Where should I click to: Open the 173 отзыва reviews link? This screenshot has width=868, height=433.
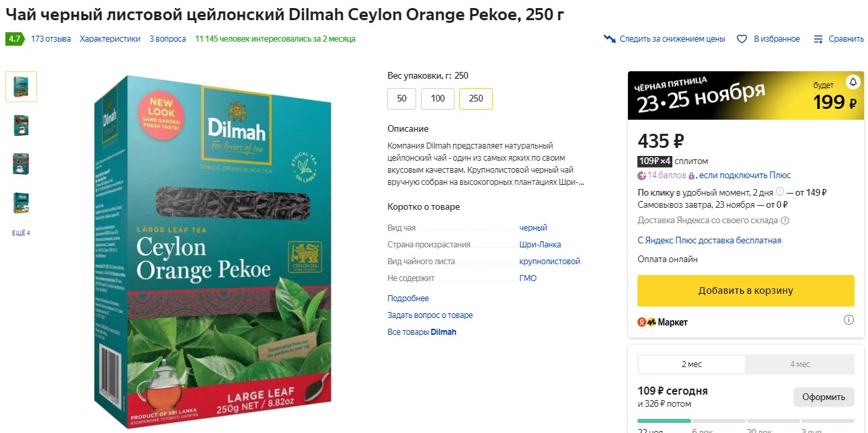[51, 39]
